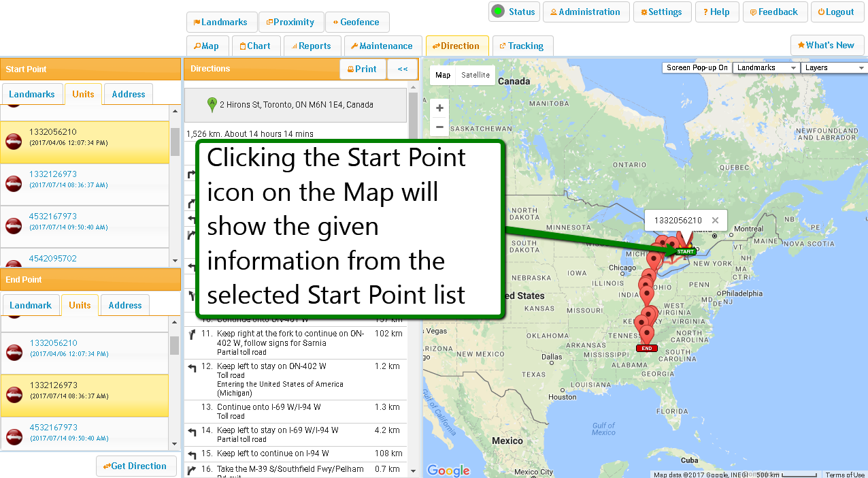Click vehicle icon for unit 4532167973 in Start Point
The image size is (868, 478).
tap(14, 226)
